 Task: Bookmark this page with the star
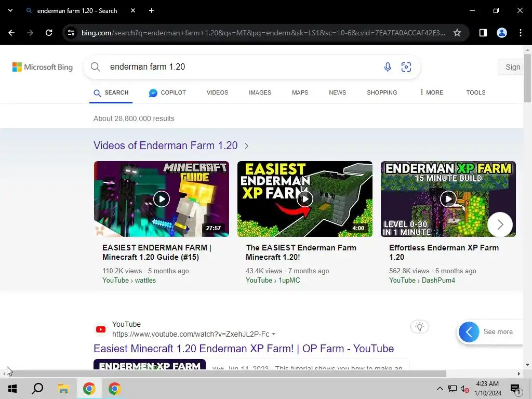coord(457,33)
